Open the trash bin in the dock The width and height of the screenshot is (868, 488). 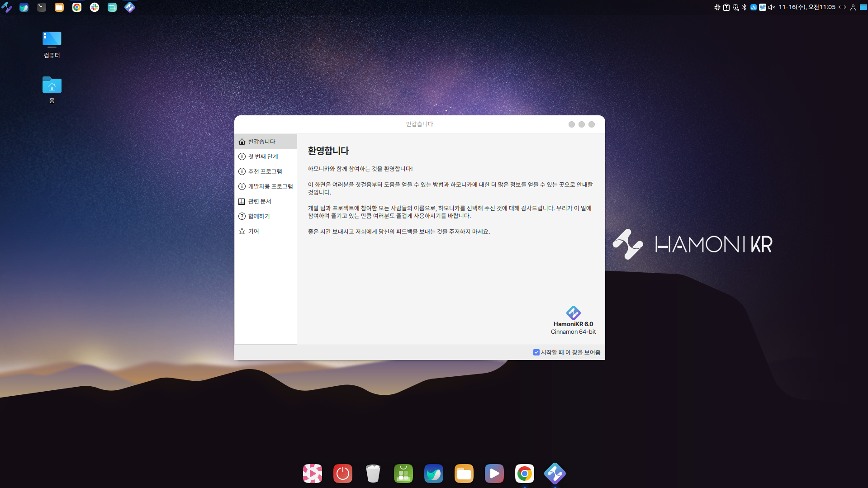tap(373, 474)
